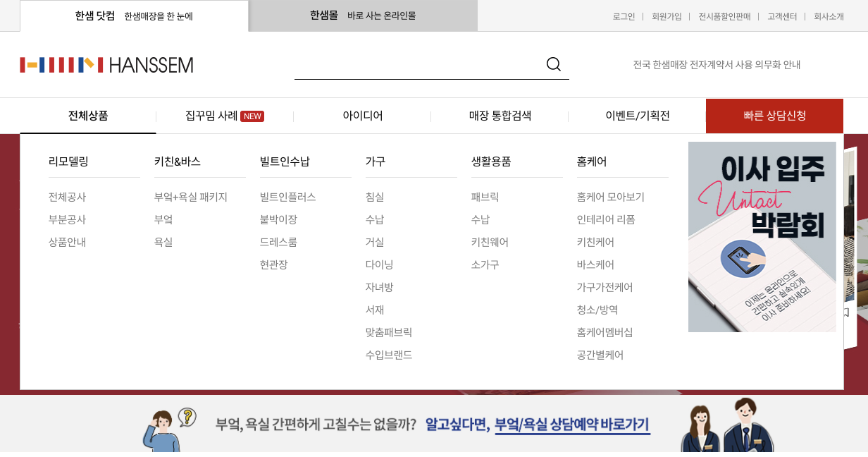Open the 고객센터 link
The image size is (868, 457).
coord(782,16)
